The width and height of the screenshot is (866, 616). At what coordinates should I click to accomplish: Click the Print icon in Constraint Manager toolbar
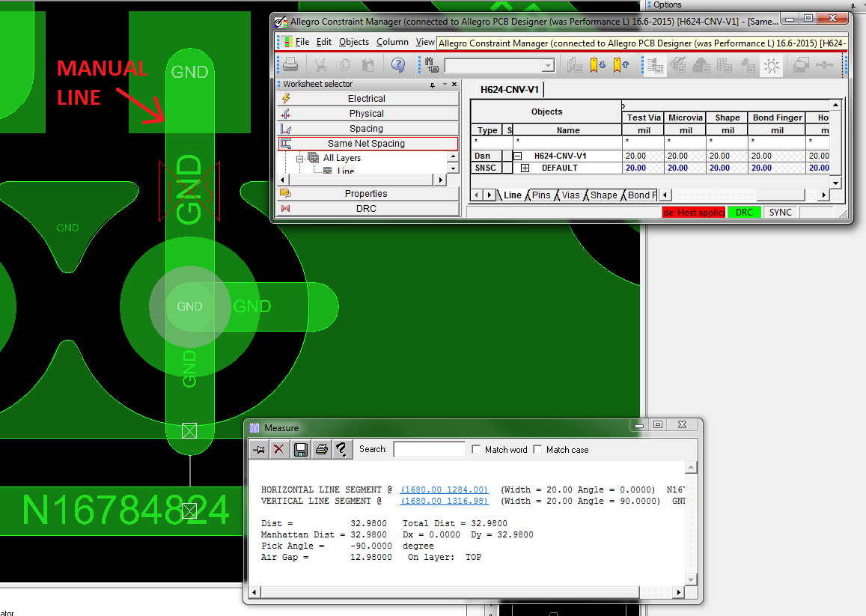click(x=290, y=65)
